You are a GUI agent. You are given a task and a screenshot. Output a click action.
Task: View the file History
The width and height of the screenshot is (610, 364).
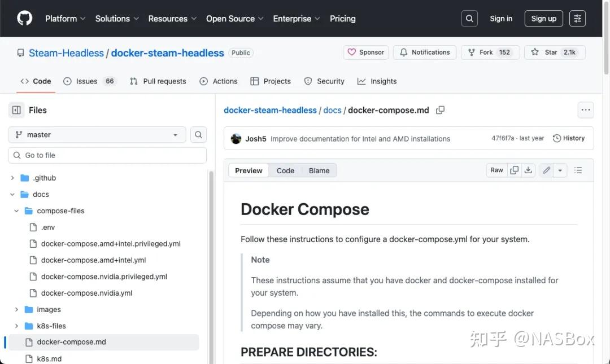569,138
